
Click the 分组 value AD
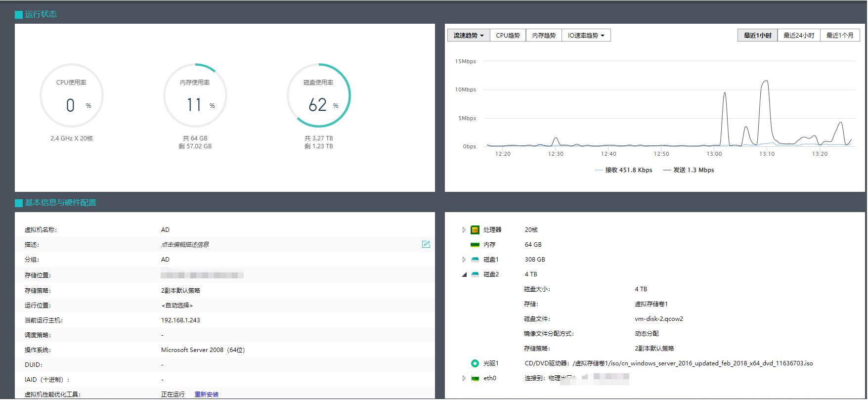click(165, 260)
